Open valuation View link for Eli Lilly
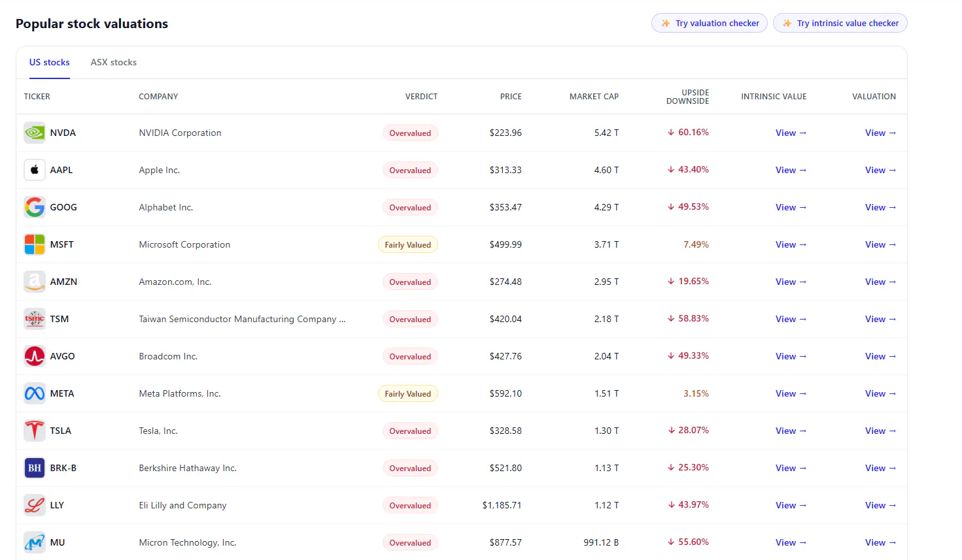The width and height of the screenshot is (962, 560). point(880,505)
